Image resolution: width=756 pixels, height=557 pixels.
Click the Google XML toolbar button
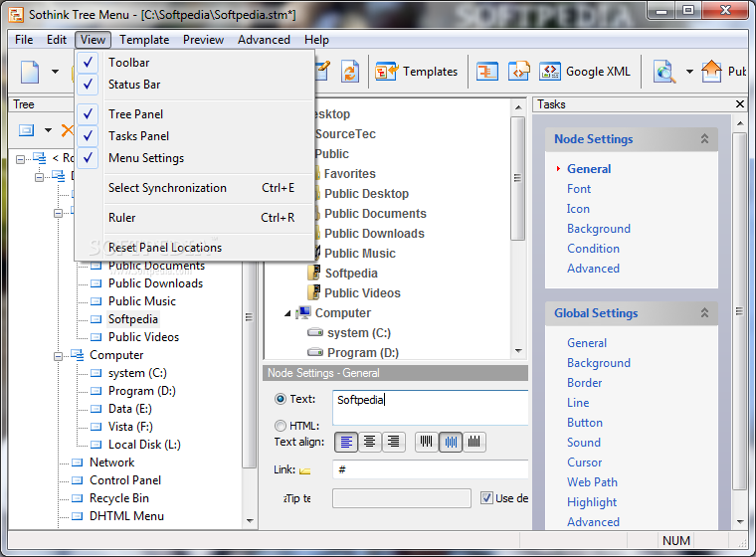pos(585,72)
